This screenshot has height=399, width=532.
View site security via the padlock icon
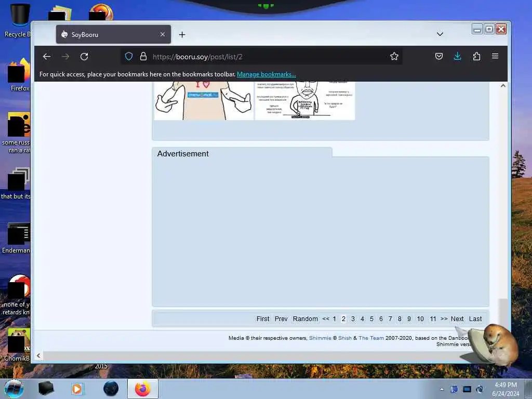point(143,56)
